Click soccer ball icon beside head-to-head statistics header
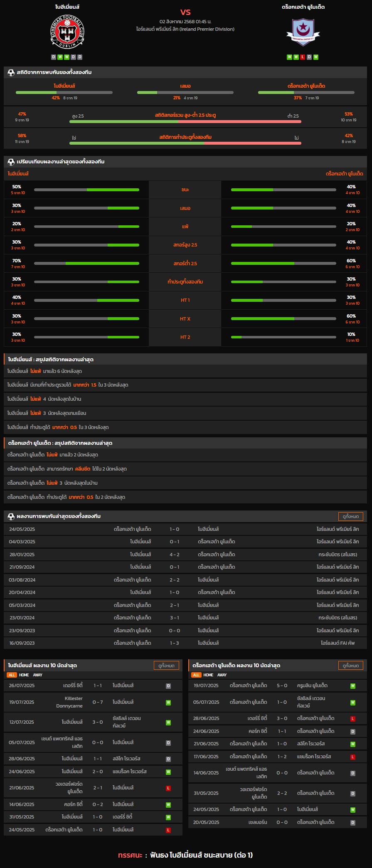The width and height of the screenshot is (372, 868). [11, 72]
